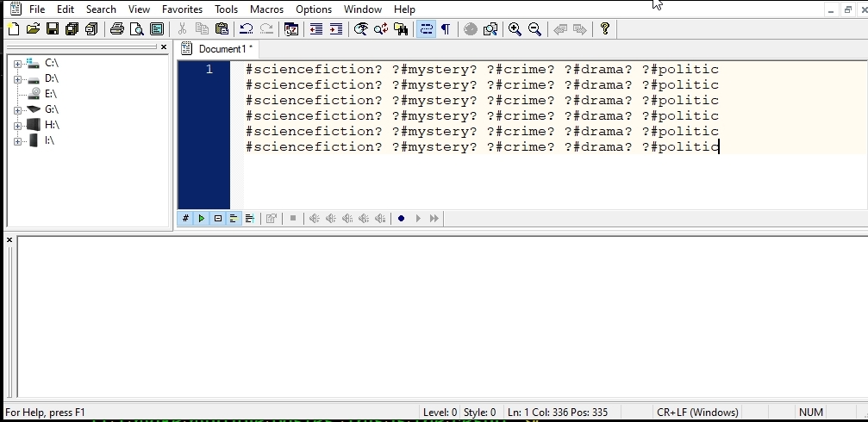Click inside the empty output pane
The image size is (868, 422).
click(441, 316)
